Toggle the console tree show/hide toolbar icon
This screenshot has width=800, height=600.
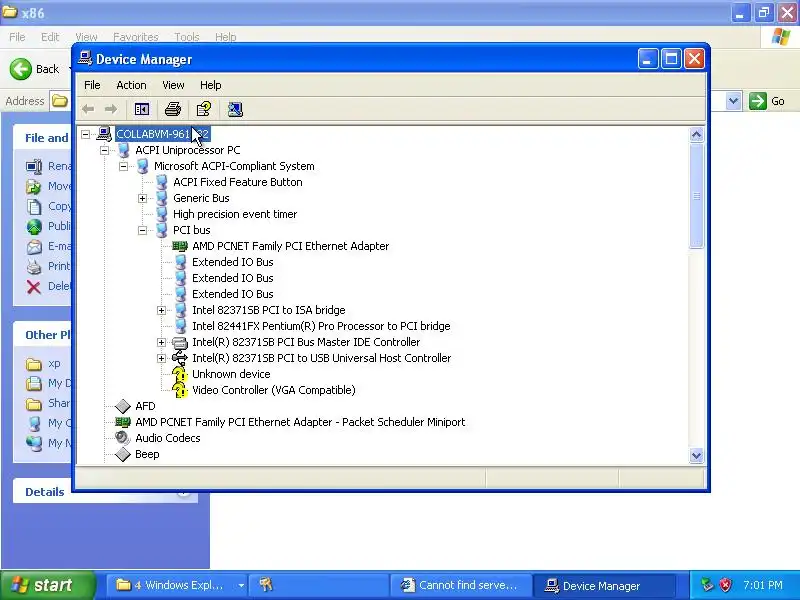(142, 109)
